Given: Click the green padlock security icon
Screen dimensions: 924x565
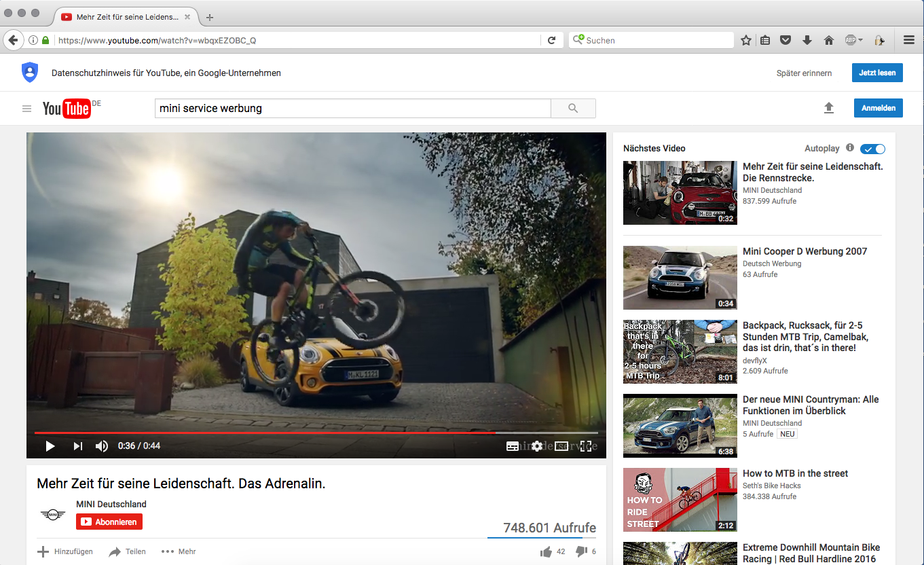Looking at the screenshot, I should tap(45, 41).
